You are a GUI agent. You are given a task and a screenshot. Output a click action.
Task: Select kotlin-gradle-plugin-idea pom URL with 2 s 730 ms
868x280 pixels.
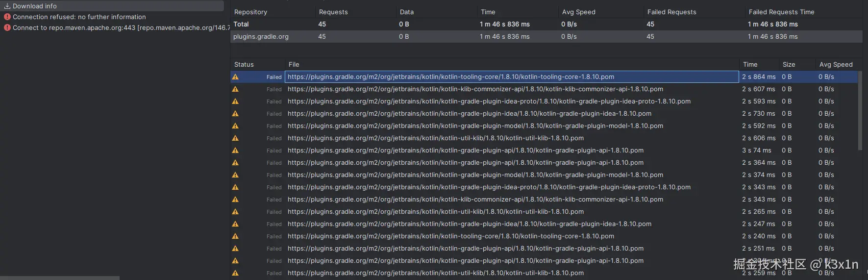pos(470,114)
